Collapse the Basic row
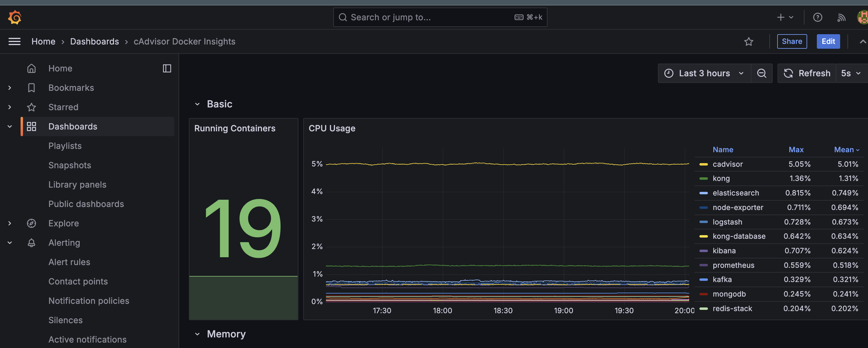The image size is (868, 348). click(197, 104)
